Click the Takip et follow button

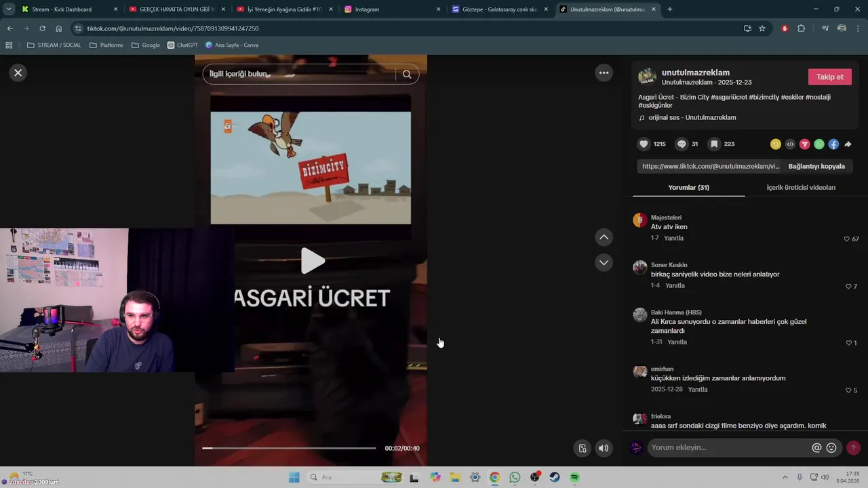830,77
